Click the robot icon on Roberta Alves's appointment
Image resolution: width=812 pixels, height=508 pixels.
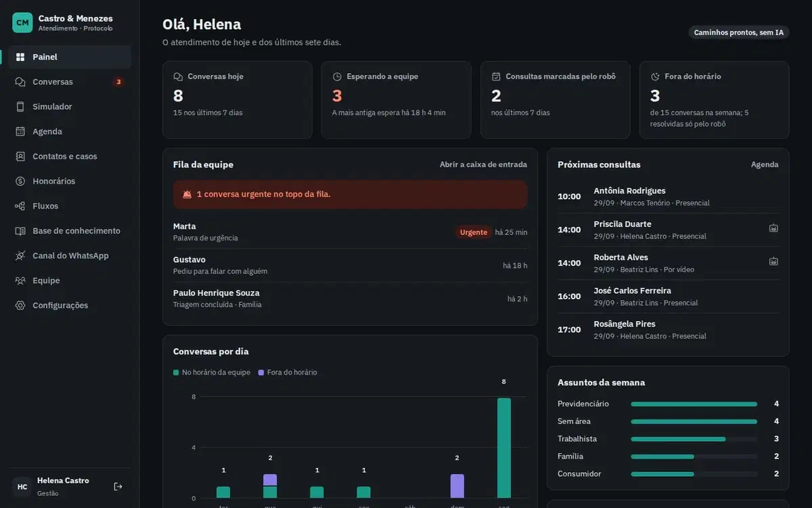click(773, 261)
